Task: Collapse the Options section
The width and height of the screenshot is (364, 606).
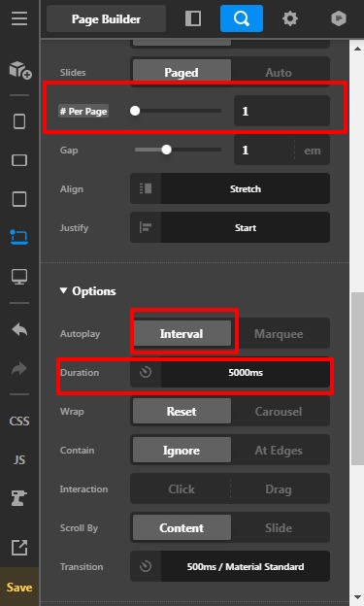Action: (x=87, y=291)
